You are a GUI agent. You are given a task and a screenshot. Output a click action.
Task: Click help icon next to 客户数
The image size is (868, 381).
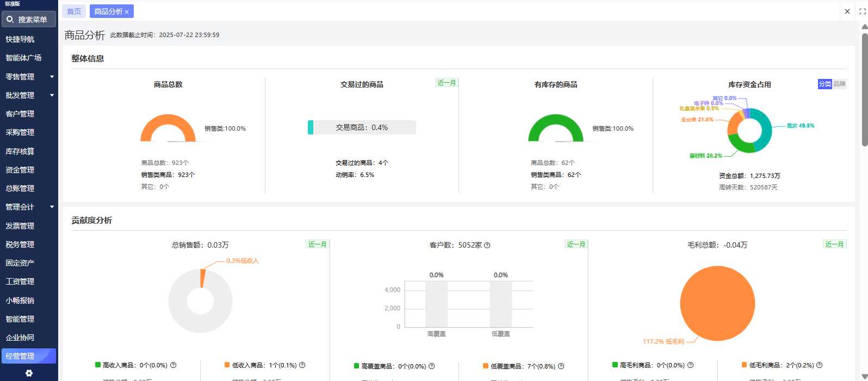click(x=487, y=245)
